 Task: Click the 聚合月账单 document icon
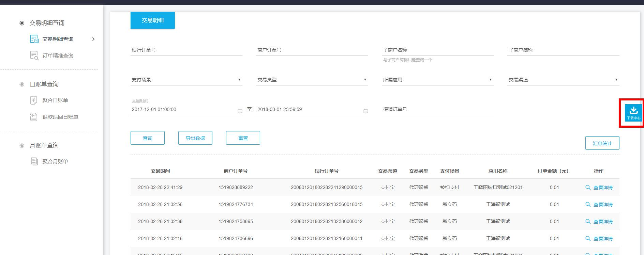(x=34, y=161)
